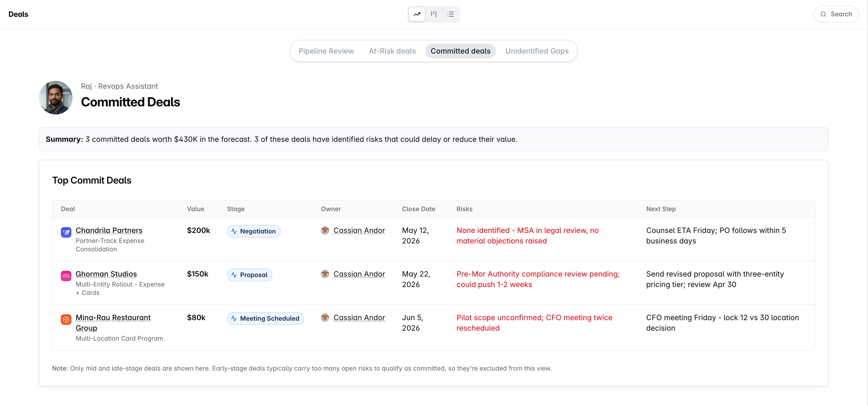Click the May 22, 2026 close date
Screen dimensions: 868x406
[x=416, y=279]
